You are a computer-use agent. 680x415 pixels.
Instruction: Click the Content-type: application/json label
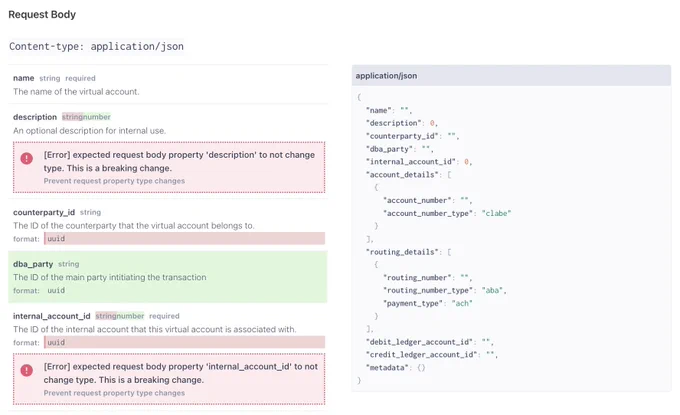pyautogui.click(x=96, y=46)
